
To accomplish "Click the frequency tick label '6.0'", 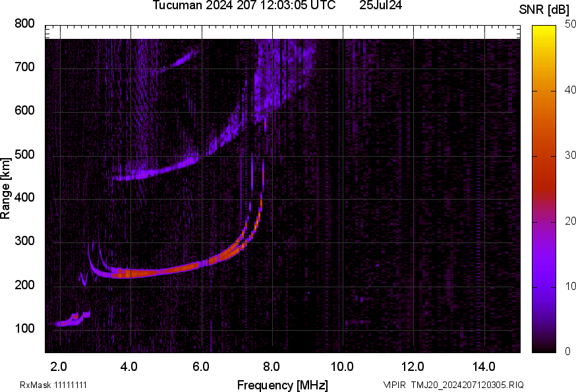I will pyautogui.click(x=200, y=366).
